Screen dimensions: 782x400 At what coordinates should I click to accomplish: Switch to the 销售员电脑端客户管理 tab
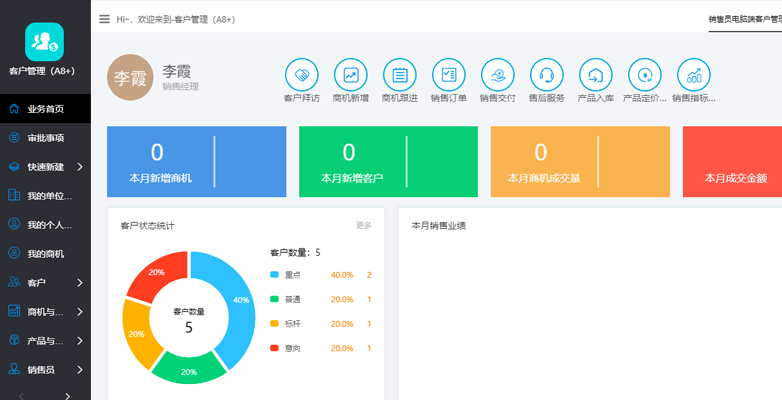pos(743,19)
